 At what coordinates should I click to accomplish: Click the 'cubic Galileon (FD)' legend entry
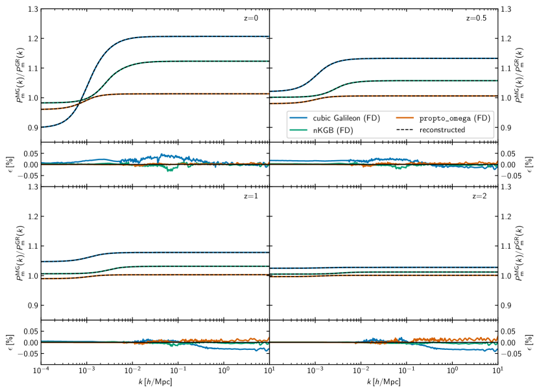coord(346,118)
